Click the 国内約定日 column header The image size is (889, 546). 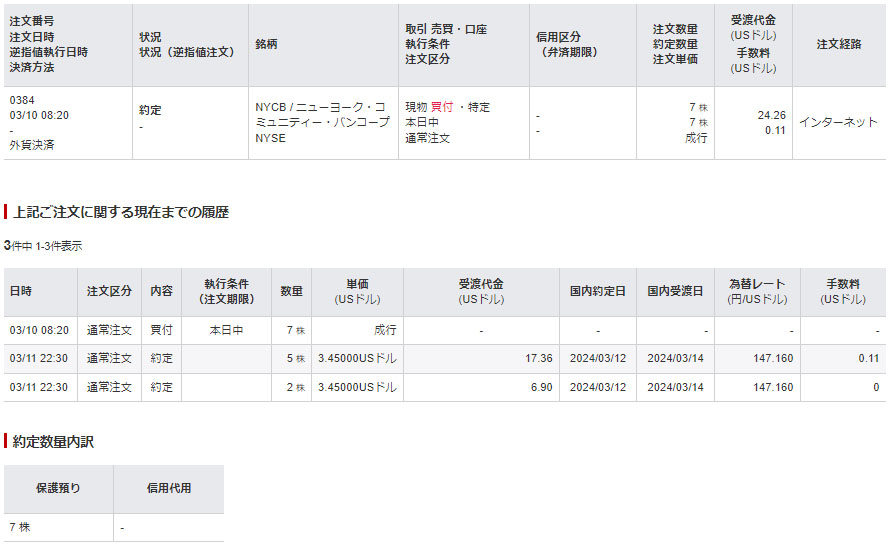tap(598, 291)
